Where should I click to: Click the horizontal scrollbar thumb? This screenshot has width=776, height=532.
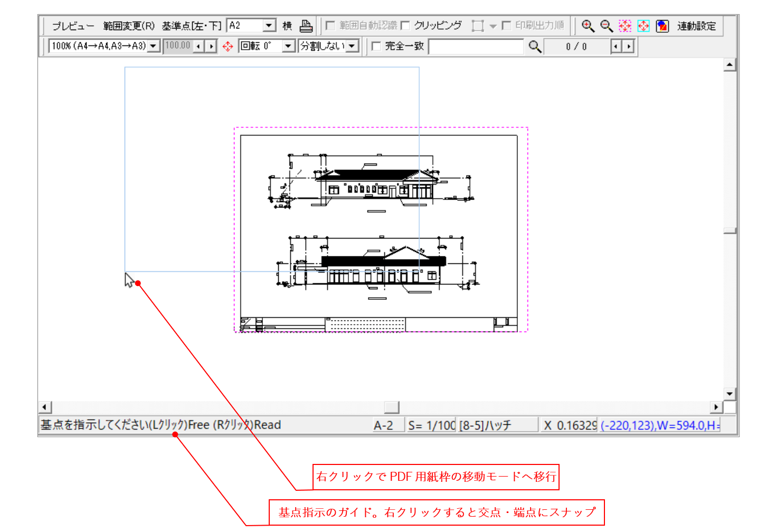point(391,407)
